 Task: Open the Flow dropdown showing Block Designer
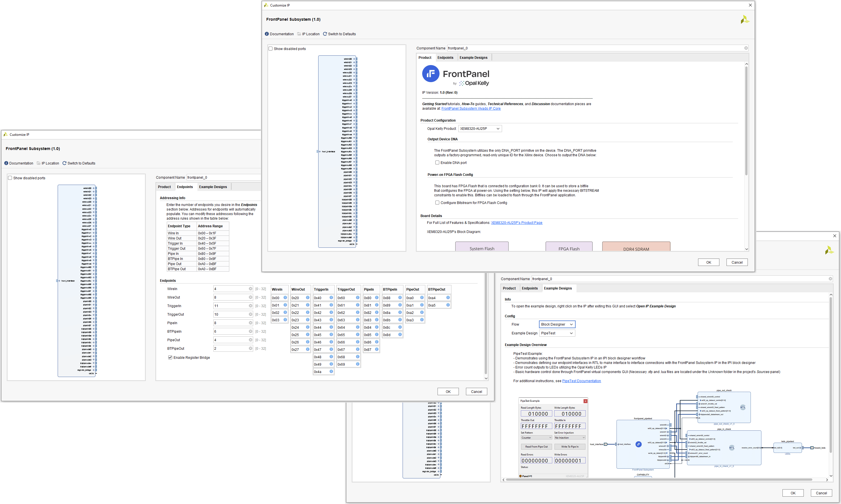pos(557,324)
